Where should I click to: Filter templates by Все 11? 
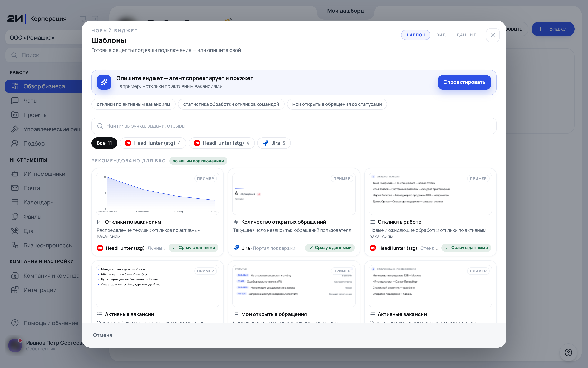click(104, 143)
